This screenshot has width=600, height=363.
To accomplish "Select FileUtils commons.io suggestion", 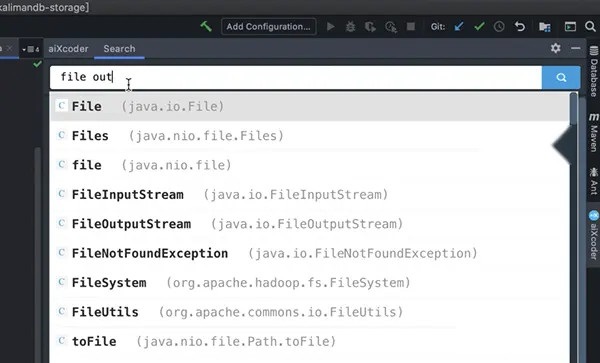I will pos(310,312).
